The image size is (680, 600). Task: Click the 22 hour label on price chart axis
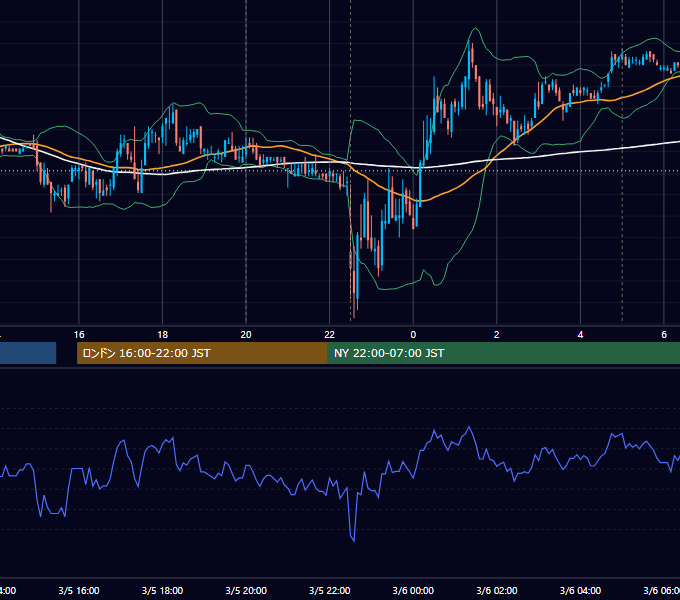pyautogui.click(x=330, y=335)
